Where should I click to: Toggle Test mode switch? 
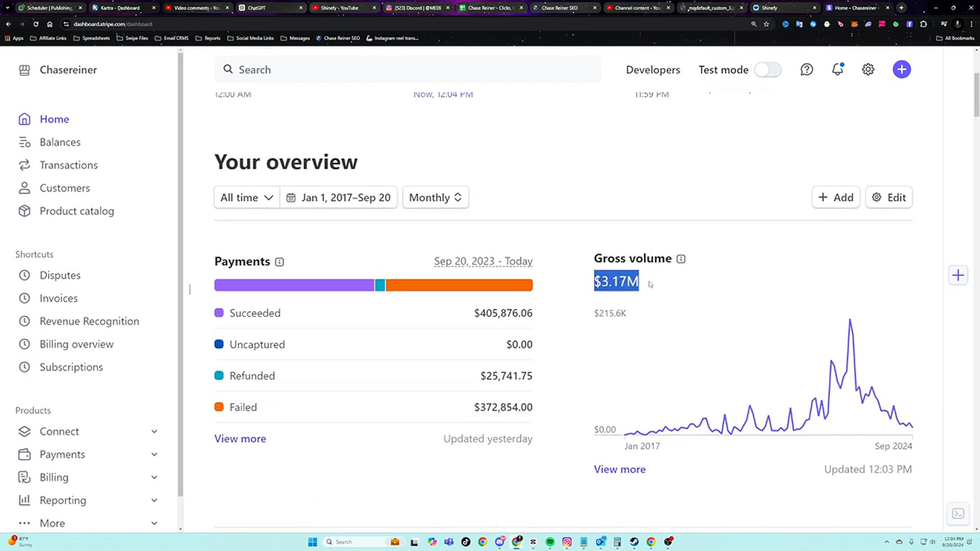(768, 69)
